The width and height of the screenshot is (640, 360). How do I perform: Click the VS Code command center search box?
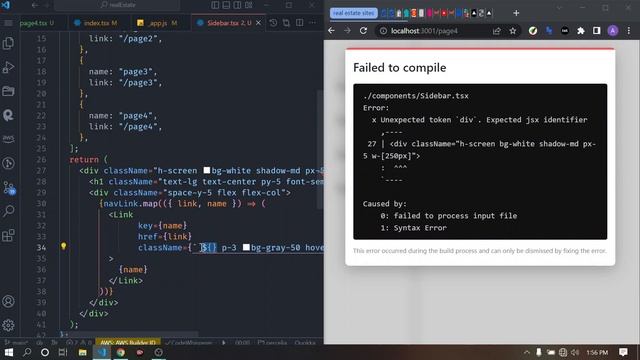pyautogui.click(x=117, y=5)
